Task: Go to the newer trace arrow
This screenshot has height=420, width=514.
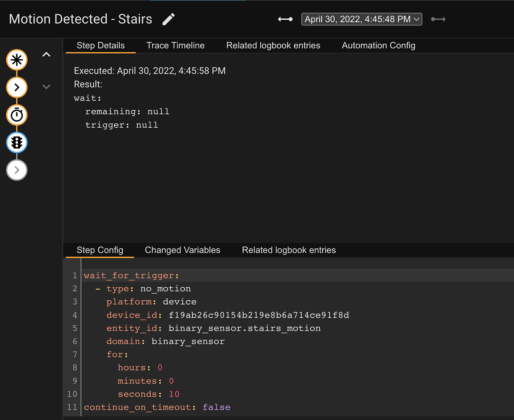Action: pyautogui.click(x=438, y=19)
